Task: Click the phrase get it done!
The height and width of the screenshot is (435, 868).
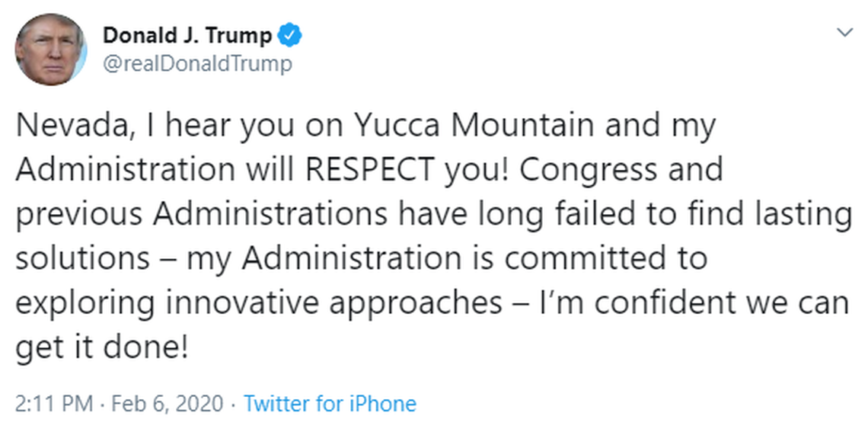Action: (x=101, y=347)
